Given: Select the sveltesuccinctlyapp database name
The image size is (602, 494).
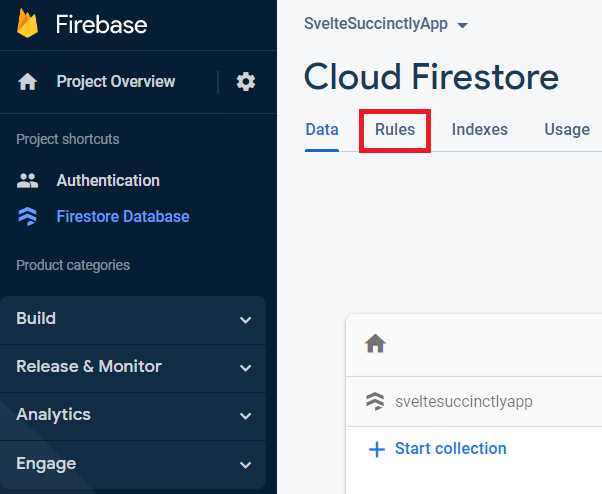Looking at the screenshot, I should (464, 401).
